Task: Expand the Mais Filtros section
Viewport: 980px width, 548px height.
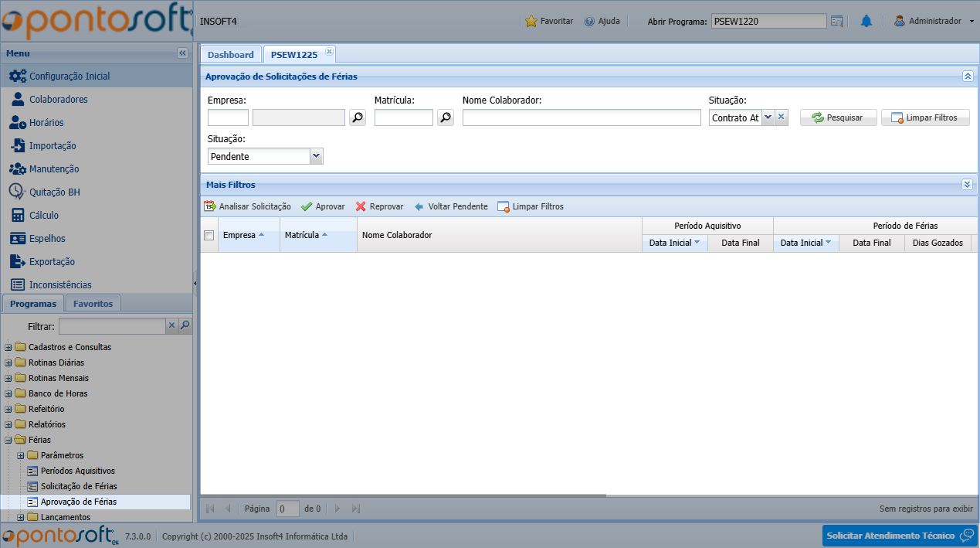Action: [x=967, y=185]
